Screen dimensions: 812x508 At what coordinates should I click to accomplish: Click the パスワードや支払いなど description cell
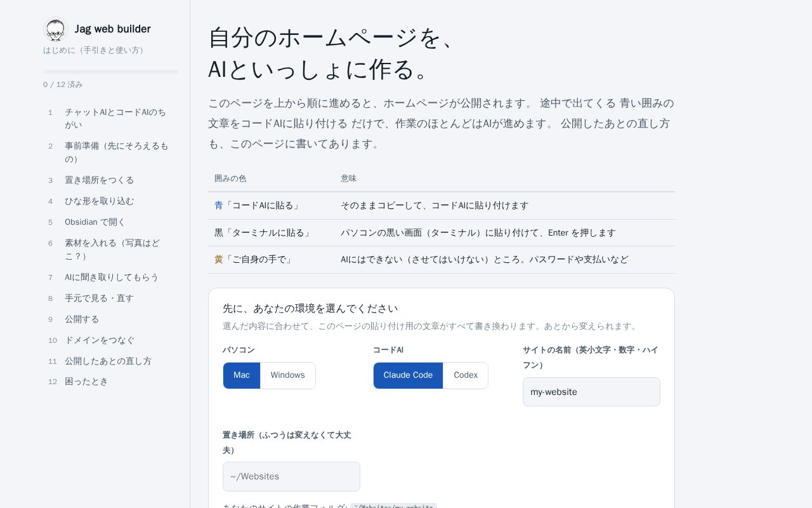[x=504, y=260]
